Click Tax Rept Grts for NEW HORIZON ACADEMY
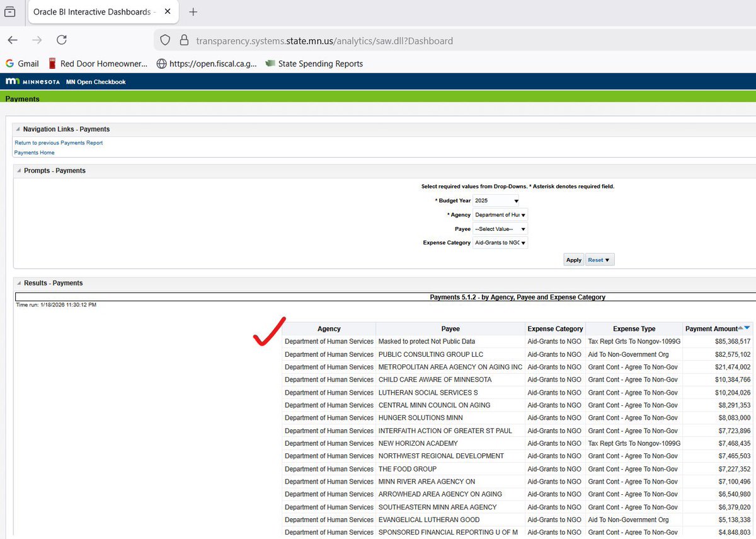Image resolution: width=756 pixels, height=539 pixels. coord(634,443)
